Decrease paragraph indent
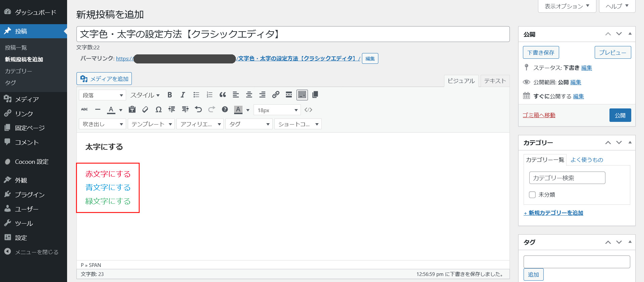Viewport: 644px width, 282px height. [x=172, y=109]
